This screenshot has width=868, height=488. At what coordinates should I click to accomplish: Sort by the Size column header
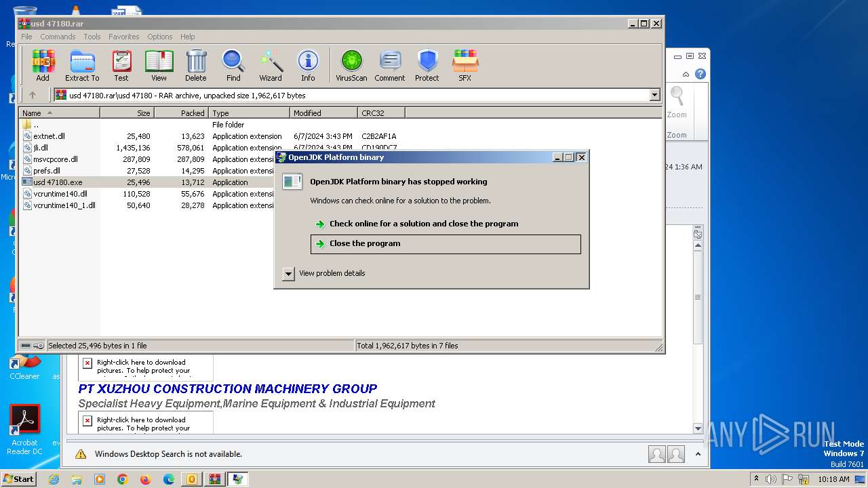pyautogui.click(x=127, y=113)
